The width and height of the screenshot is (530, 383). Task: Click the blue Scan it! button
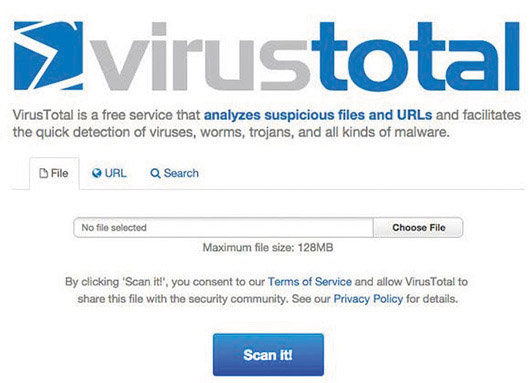click(x=268, y=355)
